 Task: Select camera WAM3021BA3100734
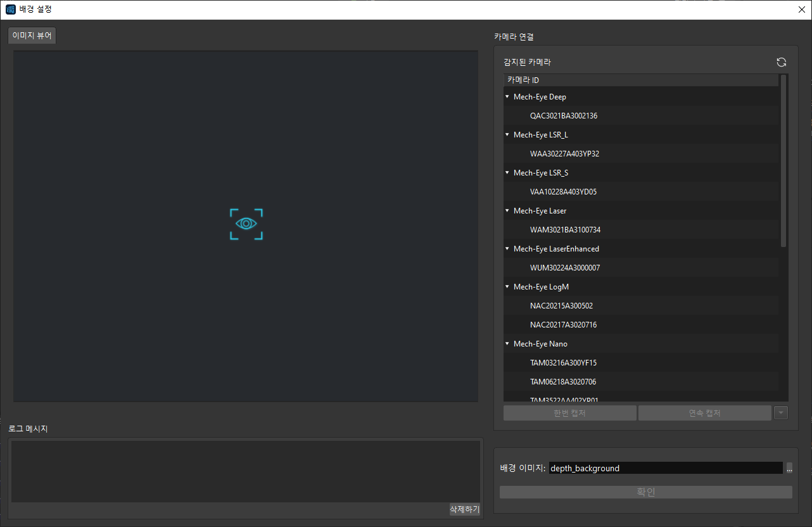(641, 230)
